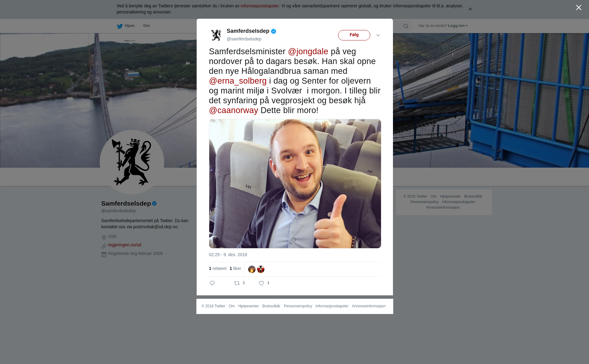Click the first liker's avatar
Viewport: 589px width, 364px height.
coord(252,269)
